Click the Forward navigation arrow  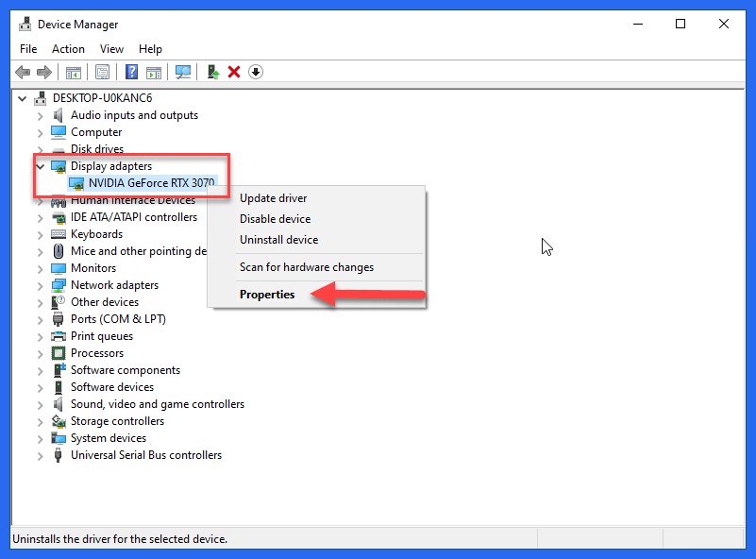44,72
